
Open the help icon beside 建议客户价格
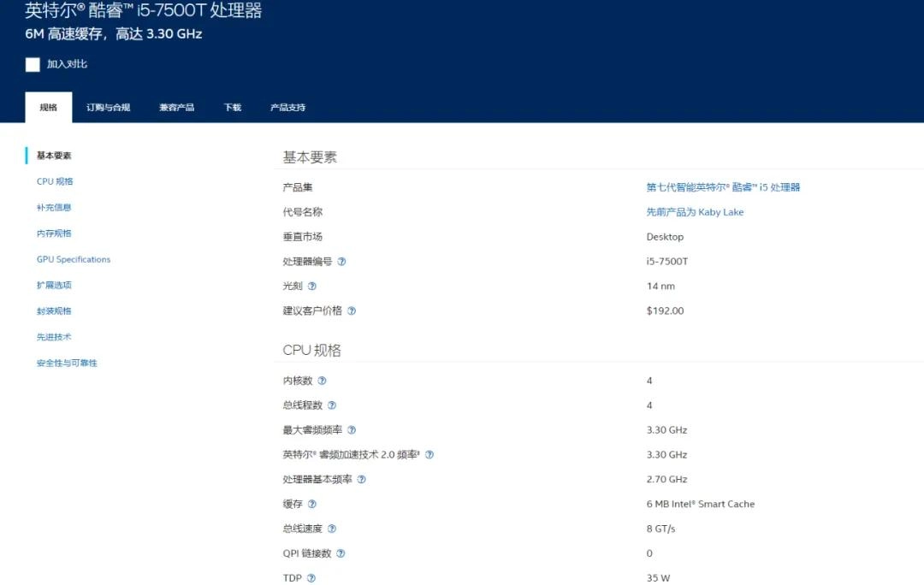coord(352,311)
